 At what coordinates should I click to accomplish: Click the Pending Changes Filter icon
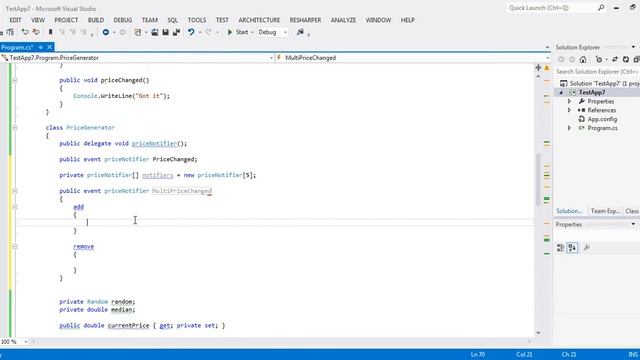(598, 60)
